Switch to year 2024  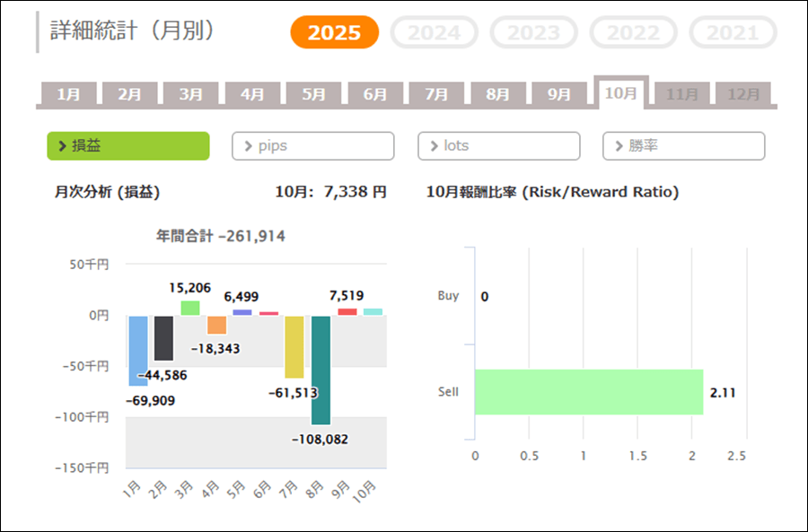click(434, 33)
